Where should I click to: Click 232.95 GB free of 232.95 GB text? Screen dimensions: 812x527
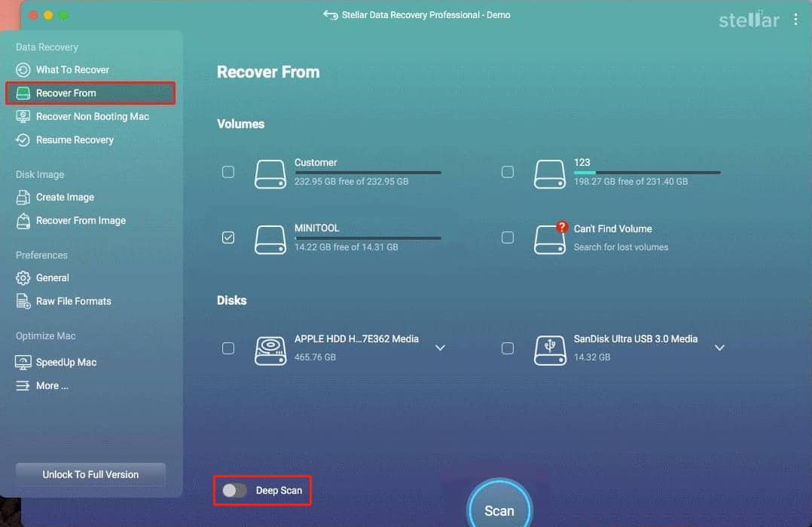point(351,182)
